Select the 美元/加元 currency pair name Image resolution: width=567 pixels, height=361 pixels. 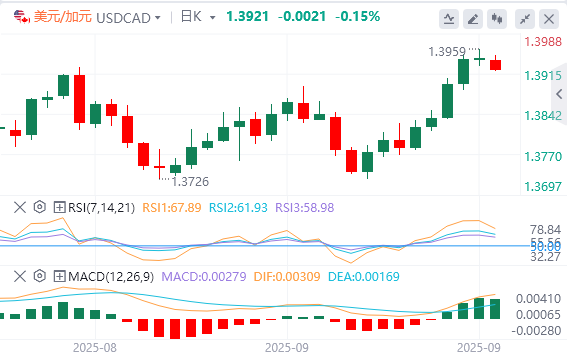tap(63, 17)
